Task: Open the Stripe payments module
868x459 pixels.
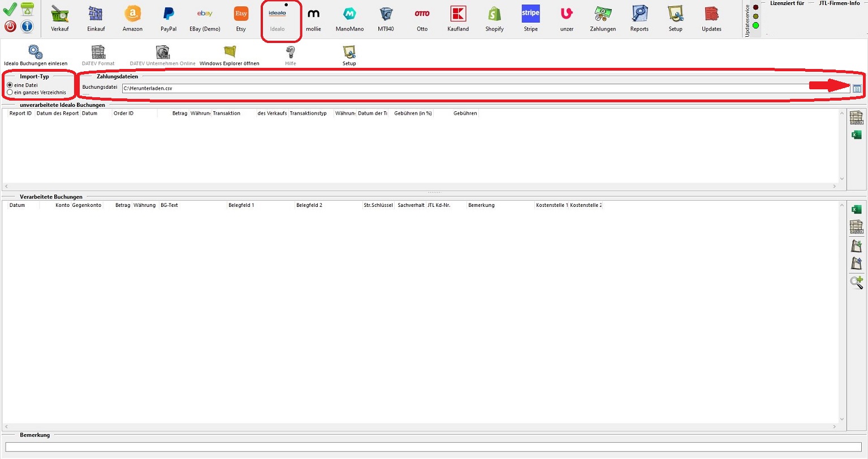Action: point(530,19)
